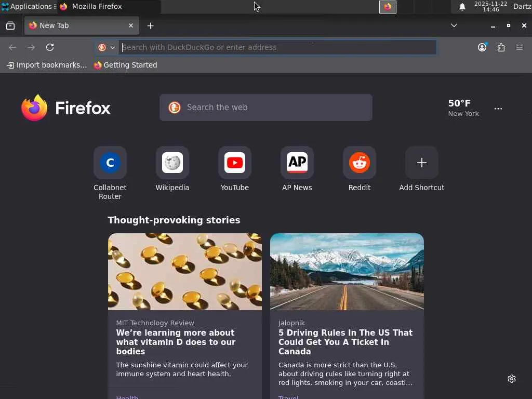Click the Firefox logo on the page

[x=66, y=108]
